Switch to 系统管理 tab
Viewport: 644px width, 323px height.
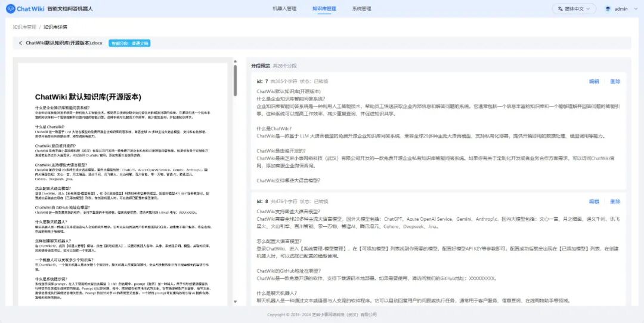(361, 8)
